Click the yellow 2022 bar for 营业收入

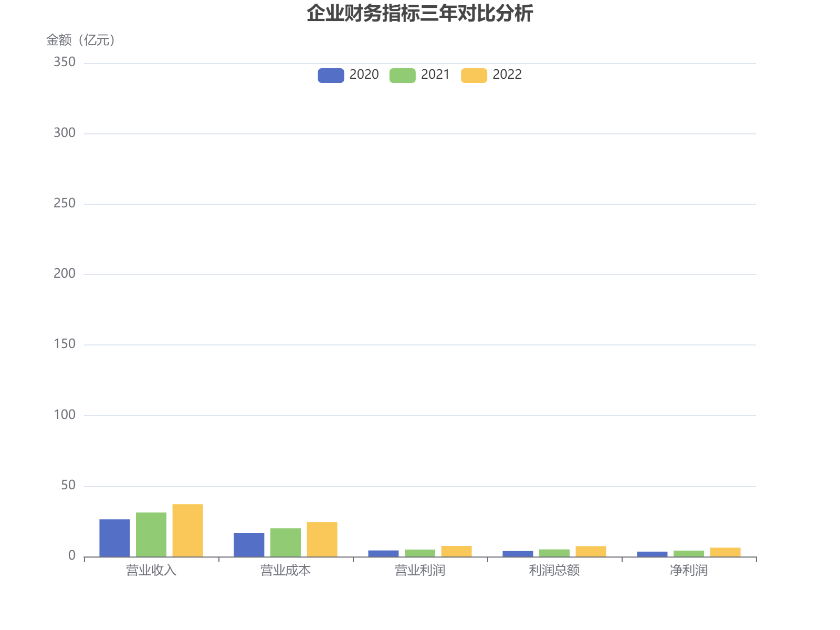pos(187,530)
